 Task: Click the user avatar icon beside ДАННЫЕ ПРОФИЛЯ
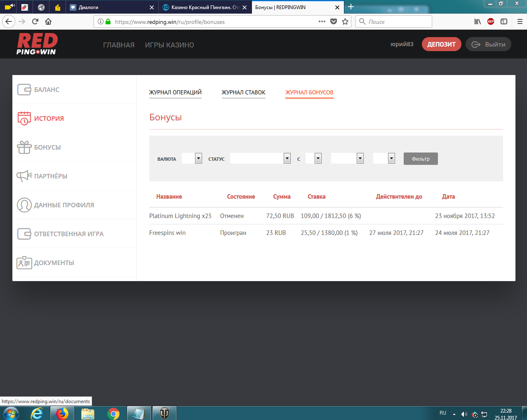(24, 205)
